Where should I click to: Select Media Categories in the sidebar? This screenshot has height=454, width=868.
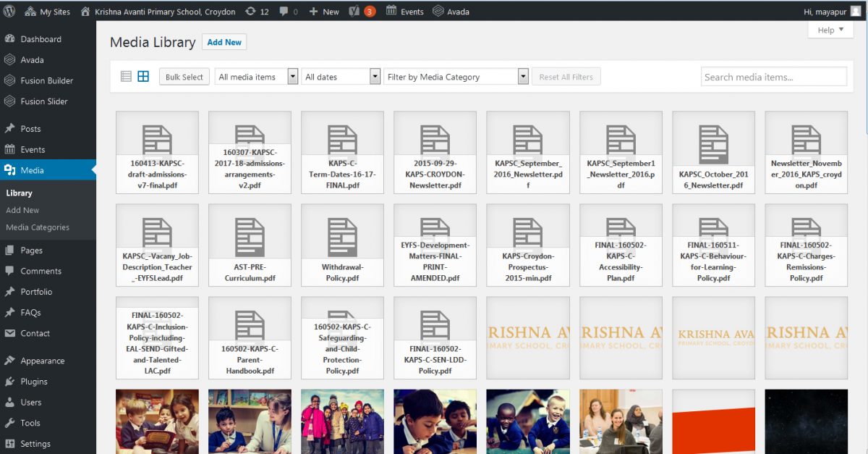(39, 227)
